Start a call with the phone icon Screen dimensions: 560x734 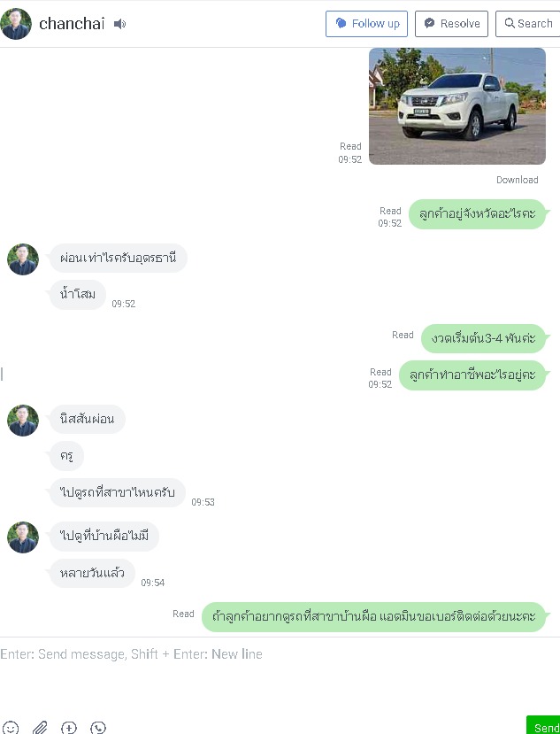(98, 728)
